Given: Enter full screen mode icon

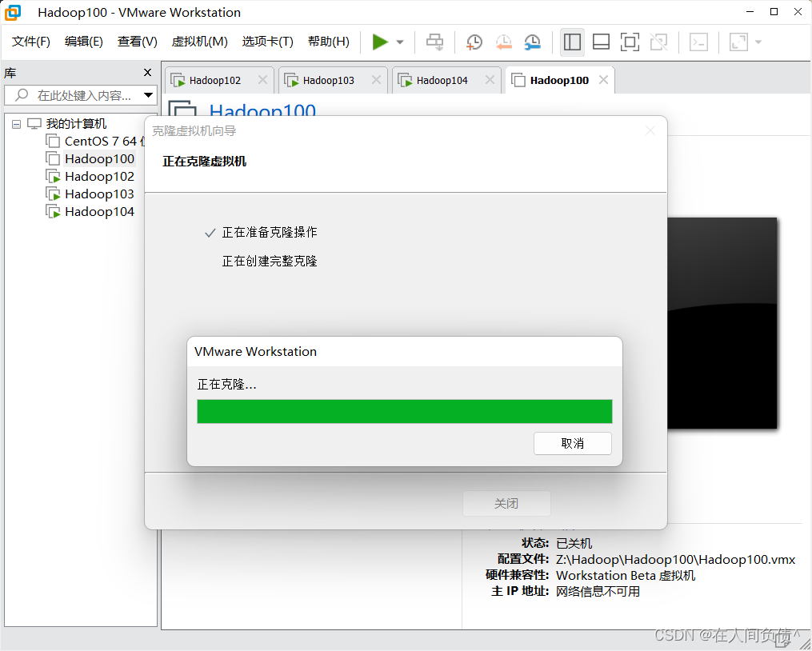Looking at the screenshot, I should click(x=630, y=42).
